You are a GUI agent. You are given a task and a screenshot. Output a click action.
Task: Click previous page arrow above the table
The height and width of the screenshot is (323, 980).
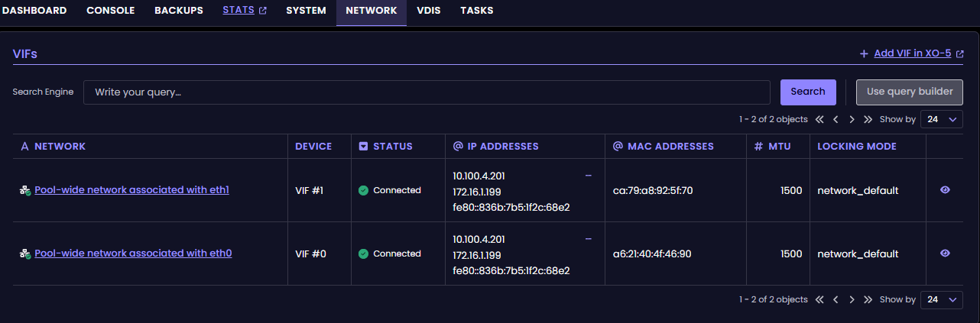click(836, 120)
